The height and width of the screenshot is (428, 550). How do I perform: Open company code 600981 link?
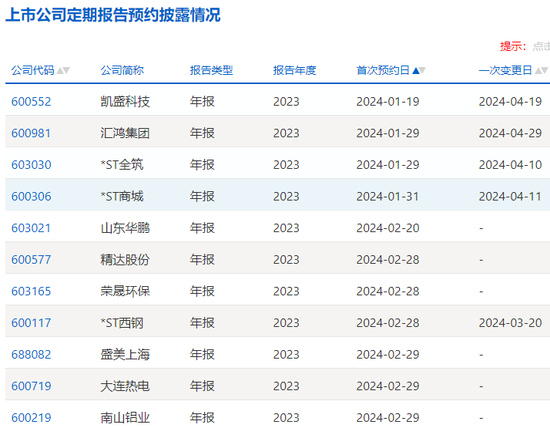(x=31, y=133)
